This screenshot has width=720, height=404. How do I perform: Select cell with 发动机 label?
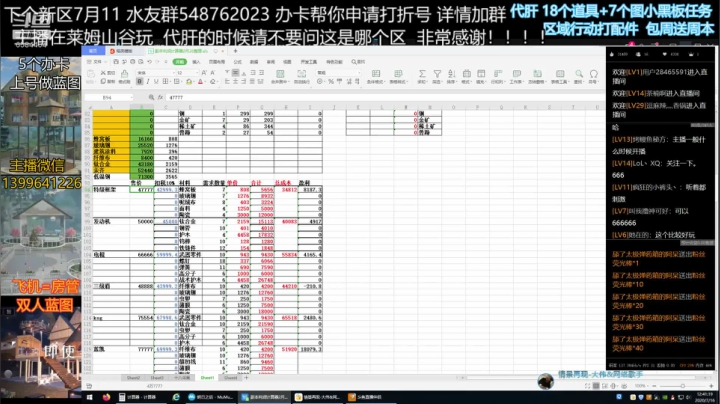[111, 222]
